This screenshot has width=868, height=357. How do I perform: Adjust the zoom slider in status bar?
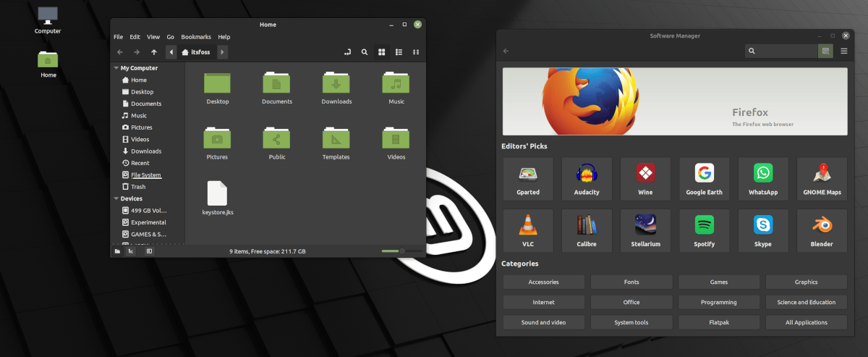(x=401, y=251)
